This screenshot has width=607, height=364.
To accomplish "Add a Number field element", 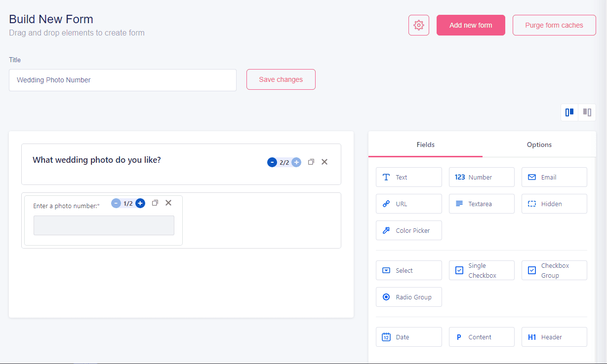I will point(482,177).
